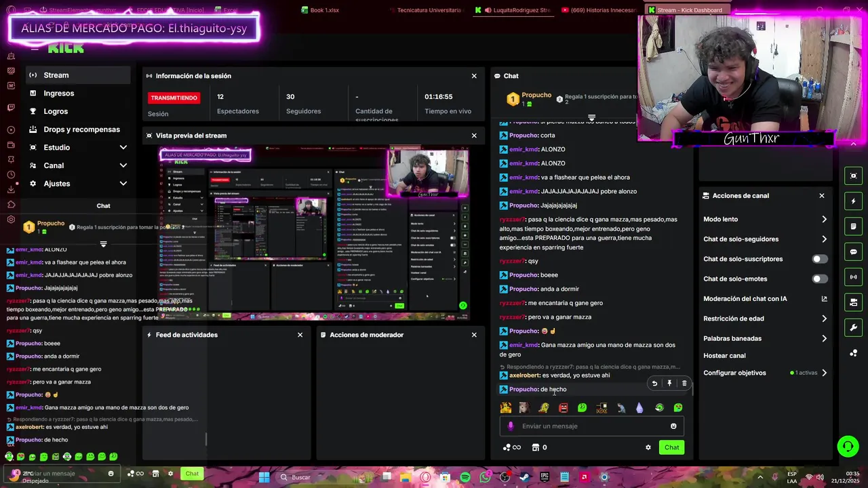
Task: Click the broadcast signal icon in right rail
Action: [854, 277]
